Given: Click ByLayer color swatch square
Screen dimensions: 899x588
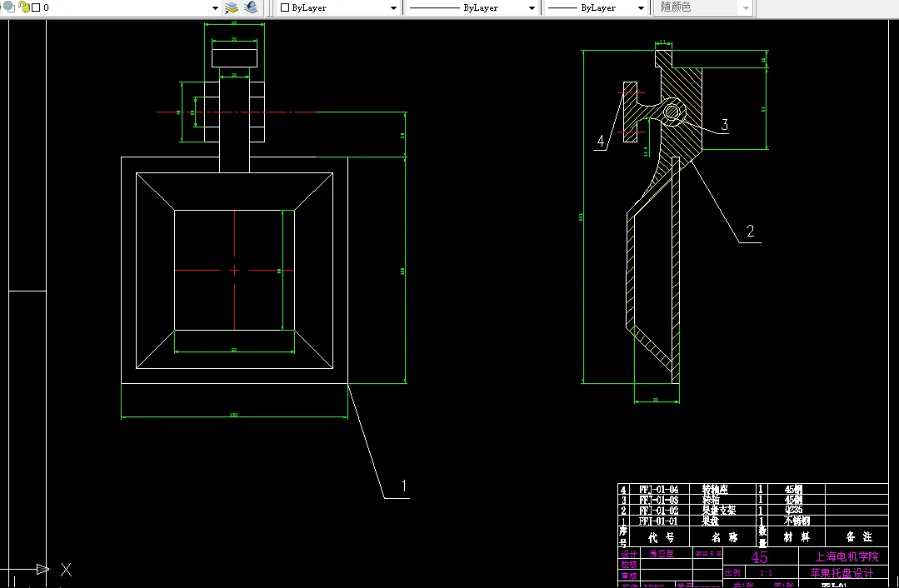Looking at the screenshot, I should [x=285, y=7].
